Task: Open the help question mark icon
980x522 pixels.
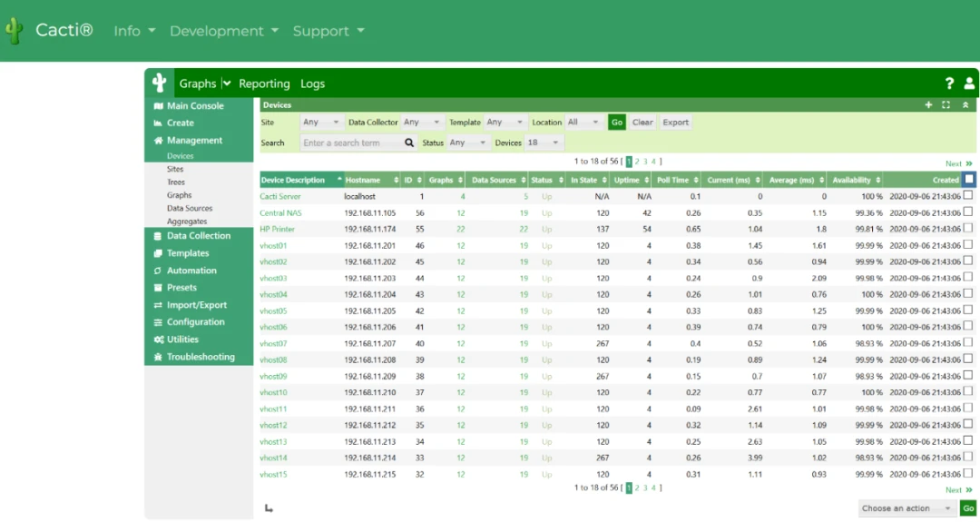Action: pos(949,84)
